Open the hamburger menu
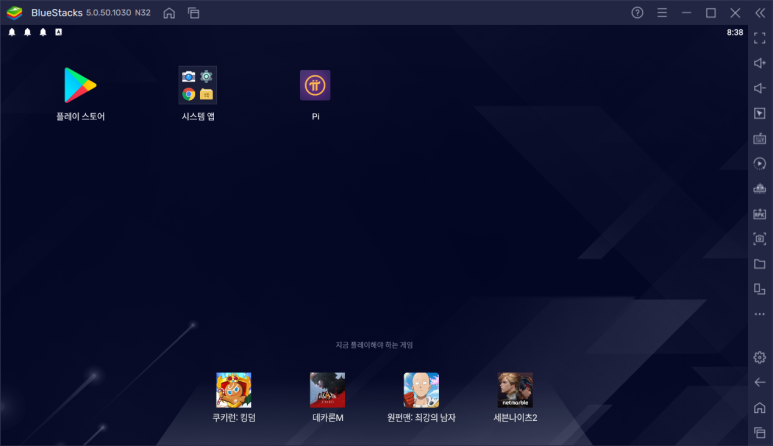The width and height of the screenshot is (773, 446). 662,13
